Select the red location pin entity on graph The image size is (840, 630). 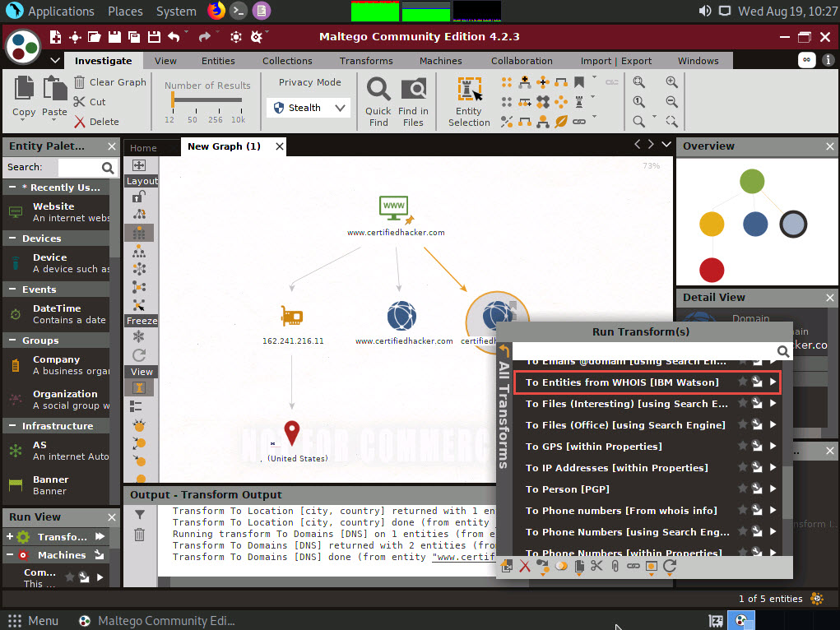[291, 433]
